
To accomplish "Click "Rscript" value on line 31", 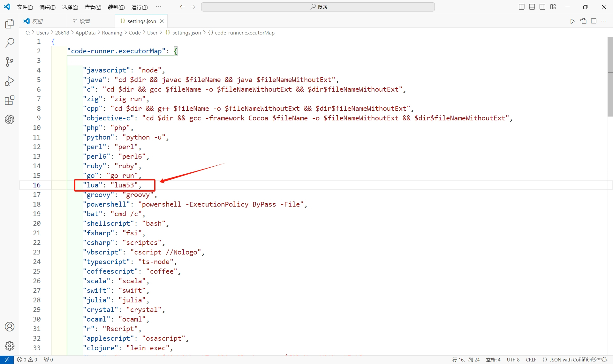I will pos(120,329).
